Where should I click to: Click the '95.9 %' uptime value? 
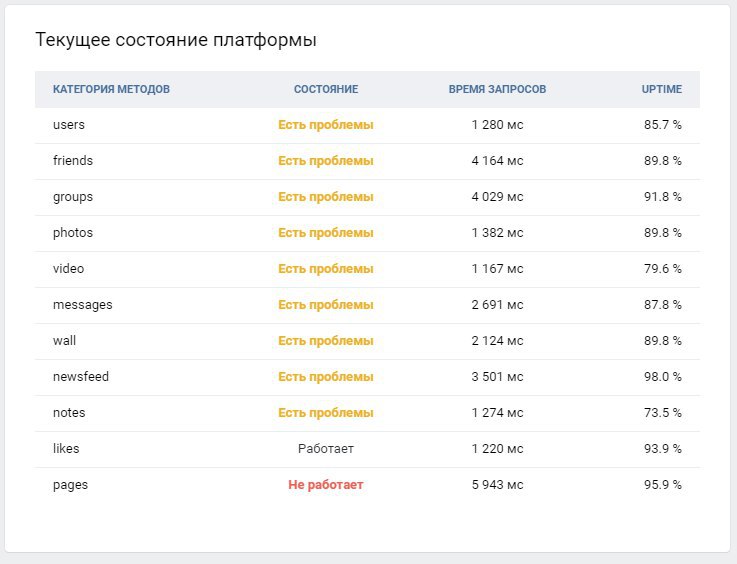663,485
